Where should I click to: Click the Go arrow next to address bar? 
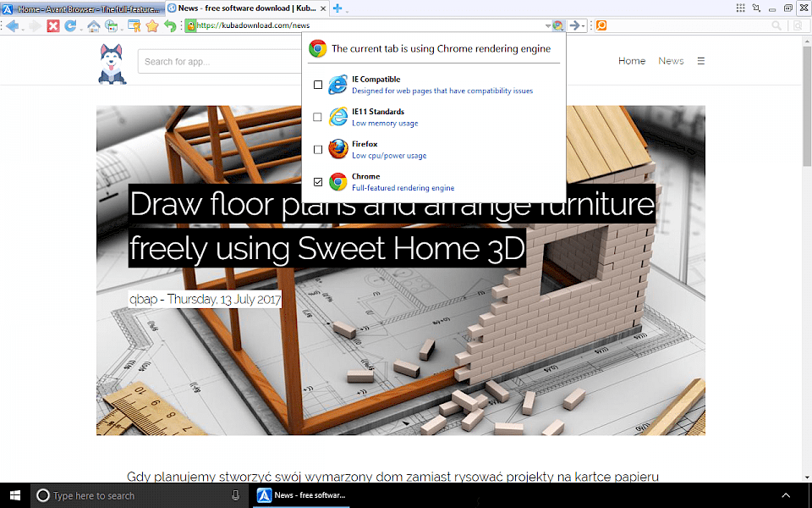click(x=573, y=25)
